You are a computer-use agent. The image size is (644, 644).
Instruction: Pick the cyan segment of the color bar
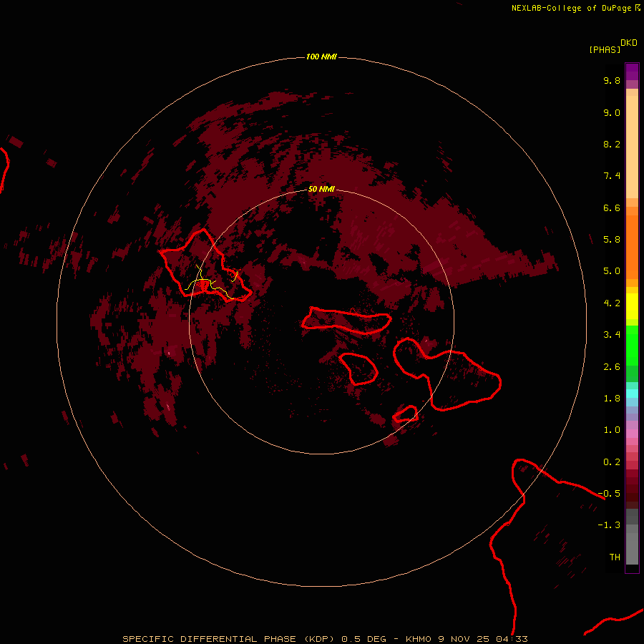tap(632, 393)
